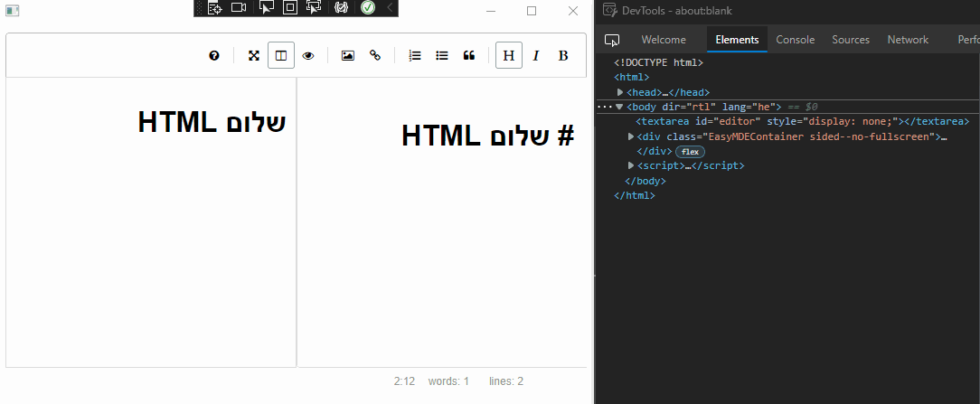Apply bold formatting
The height and width of the screenshot is (404, 980).
[x=563, y=55]
